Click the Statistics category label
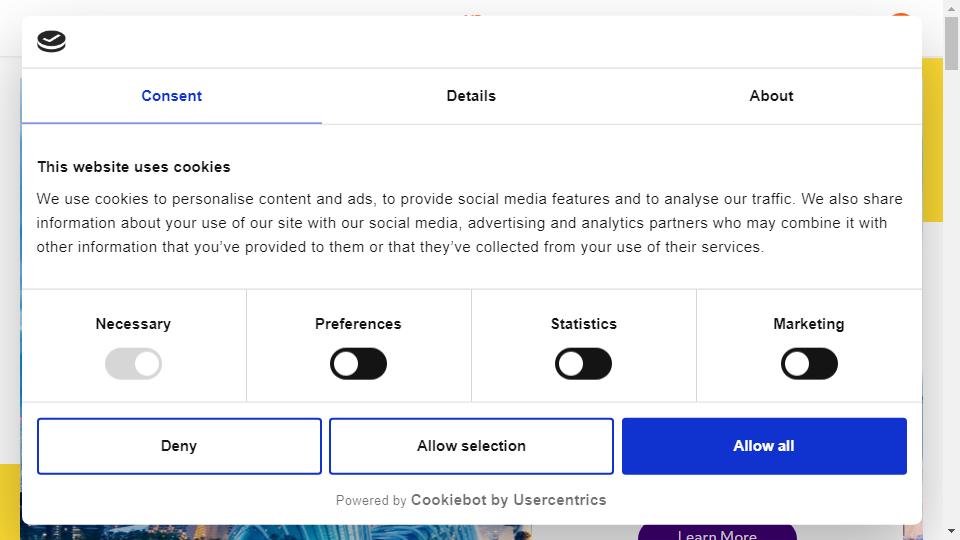The height and width of the screenshot is (540, 960). coord(583,324)
